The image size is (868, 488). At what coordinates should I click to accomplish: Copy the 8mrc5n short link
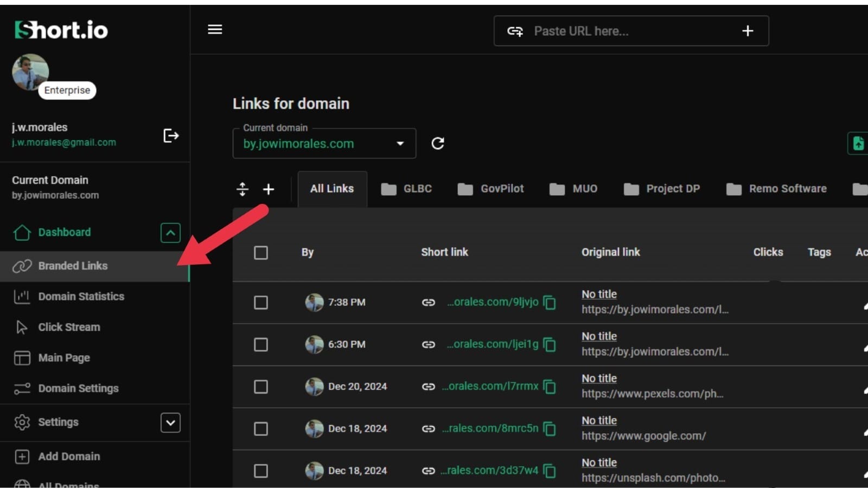(550, 429)
